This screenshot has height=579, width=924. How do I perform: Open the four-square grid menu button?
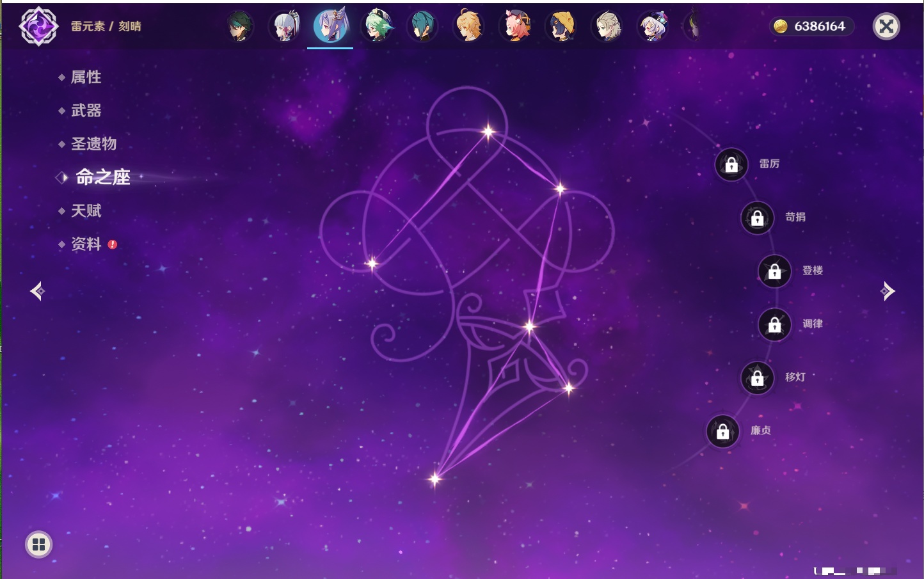[x=38, y=544]
